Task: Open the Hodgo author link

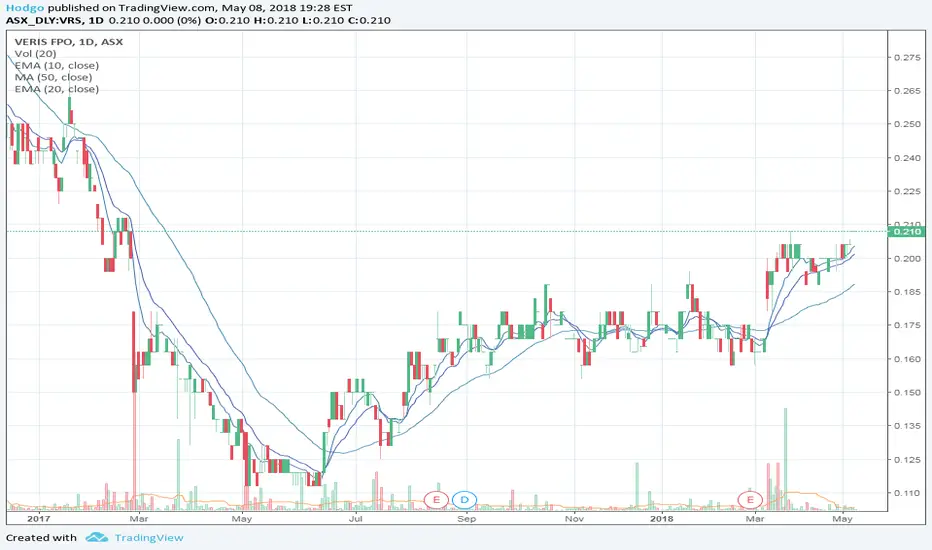Action: (x=25, y=8)
